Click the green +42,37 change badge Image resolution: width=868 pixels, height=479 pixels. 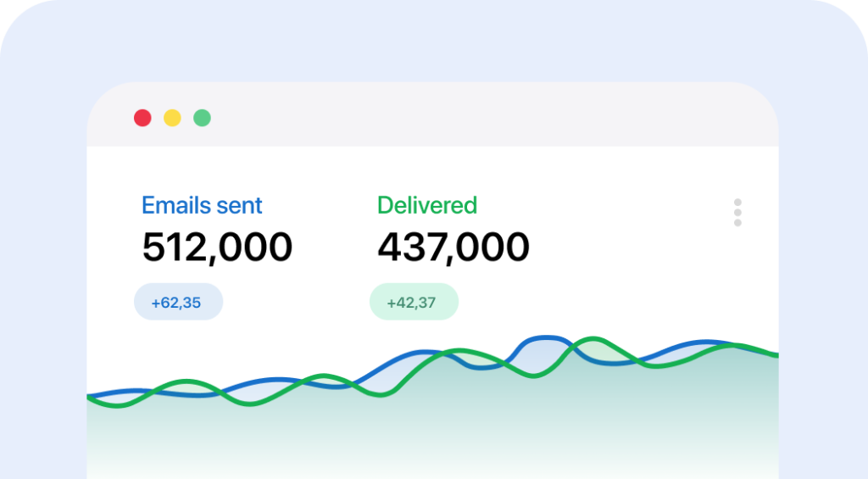[414, 302]
